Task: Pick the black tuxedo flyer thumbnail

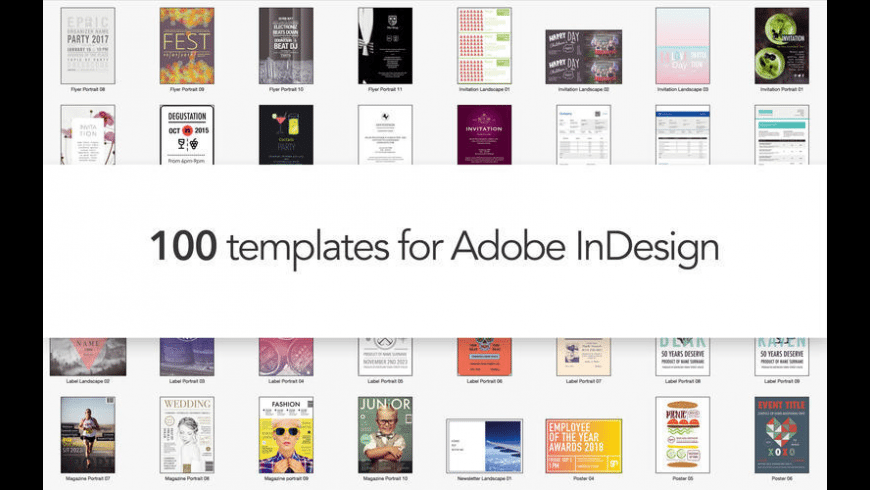Action: 385,46
